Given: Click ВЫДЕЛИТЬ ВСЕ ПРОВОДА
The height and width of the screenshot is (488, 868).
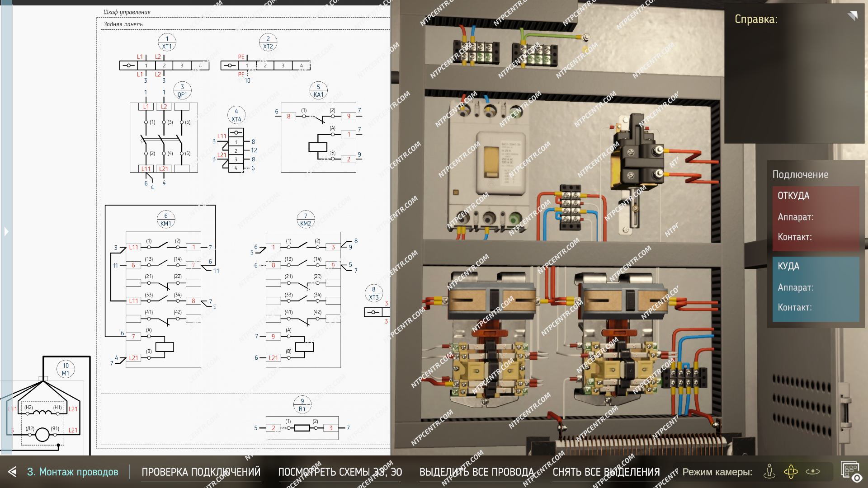Looking at the screenshot, I should [x=476, y=472].
